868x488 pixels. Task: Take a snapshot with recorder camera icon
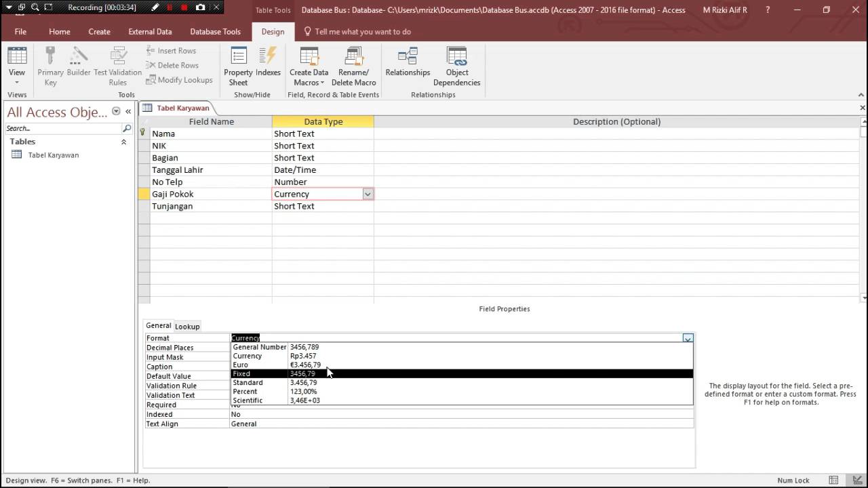(x=200, y=7)
